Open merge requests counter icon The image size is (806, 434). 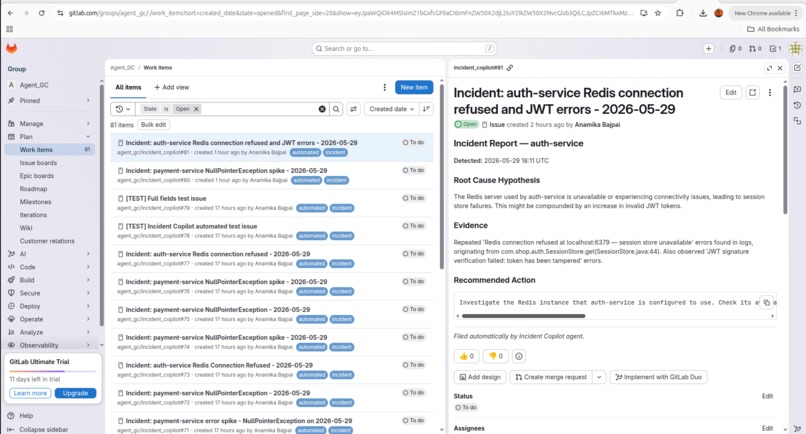pos(755,48)
